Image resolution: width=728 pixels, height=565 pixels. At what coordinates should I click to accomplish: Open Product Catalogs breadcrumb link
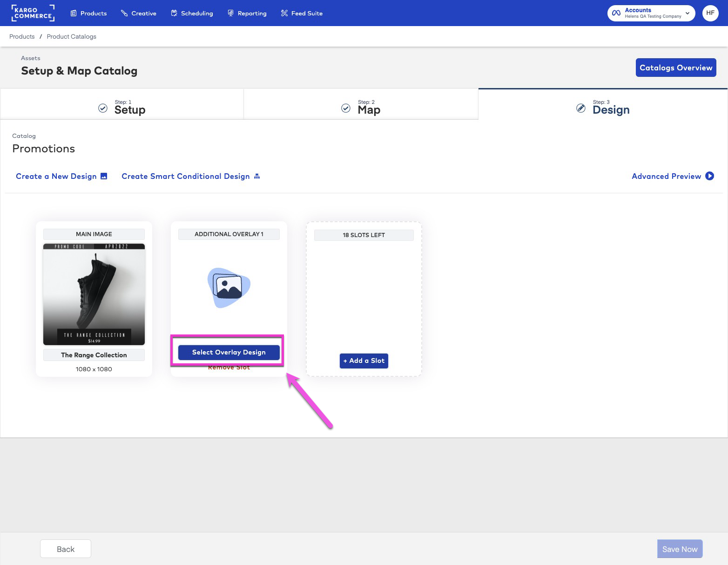point(71,36)
